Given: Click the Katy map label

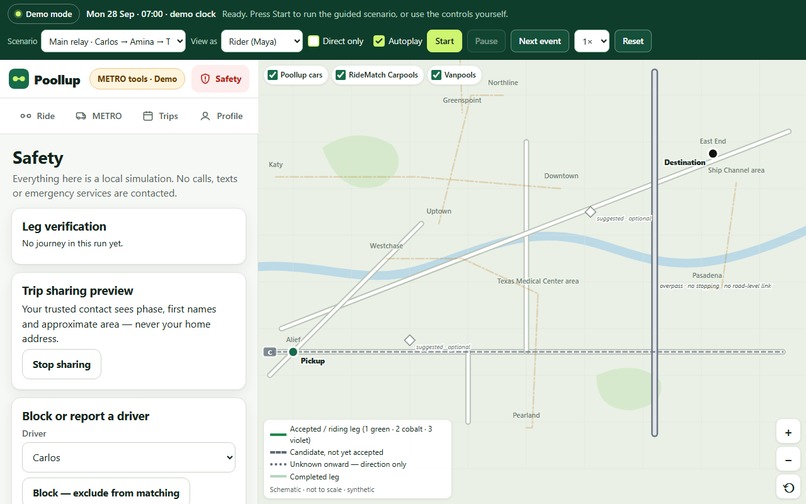Looking at the screenshot, I should click(x=276, y=165).
